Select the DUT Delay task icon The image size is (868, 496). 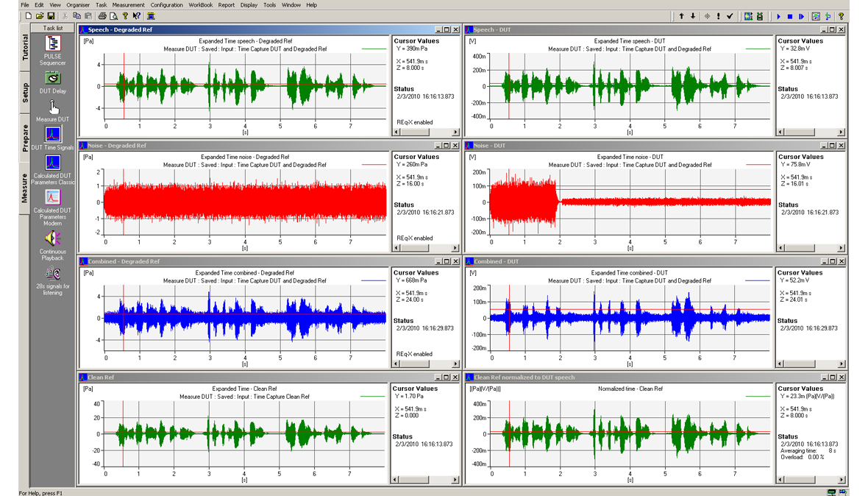(52, 78)
